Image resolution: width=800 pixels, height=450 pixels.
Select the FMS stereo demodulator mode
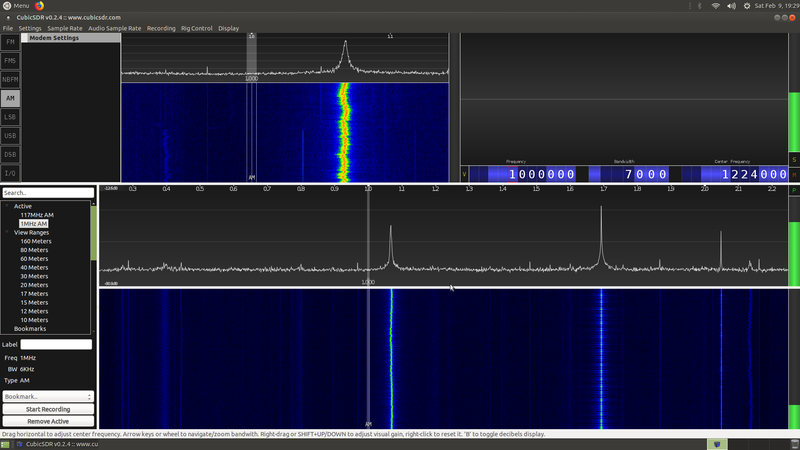[x=10, y=61]
